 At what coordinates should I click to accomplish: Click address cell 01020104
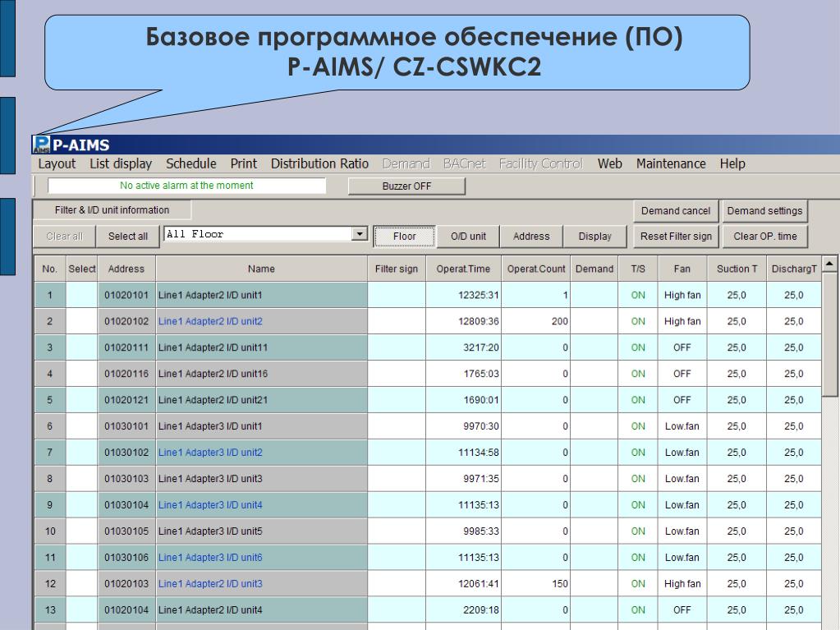126,610
